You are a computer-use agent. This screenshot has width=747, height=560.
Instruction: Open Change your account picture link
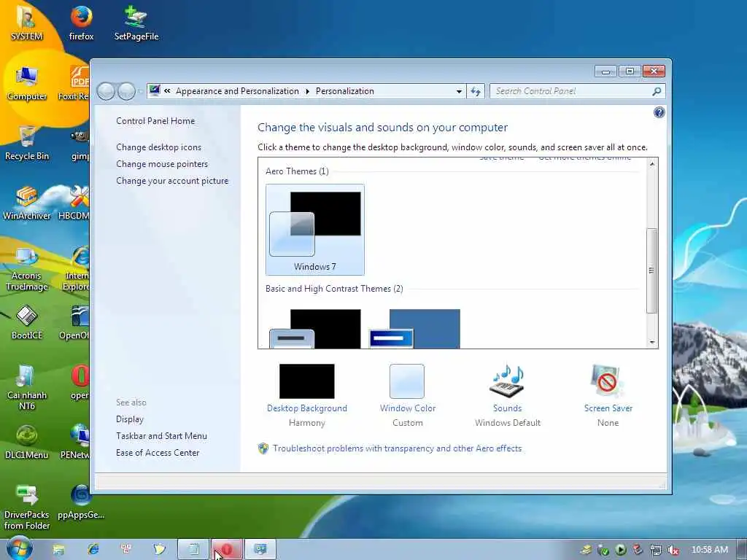172,181
